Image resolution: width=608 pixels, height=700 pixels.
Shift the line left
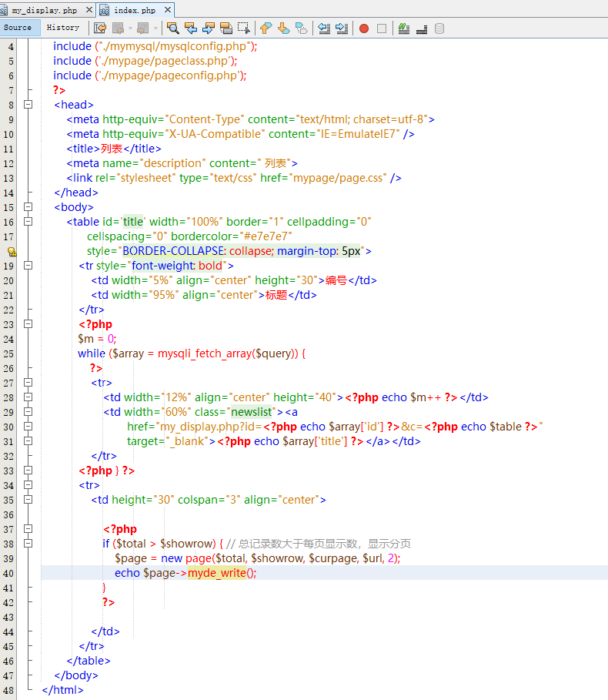pyautogui.click(x=324, y=28)
